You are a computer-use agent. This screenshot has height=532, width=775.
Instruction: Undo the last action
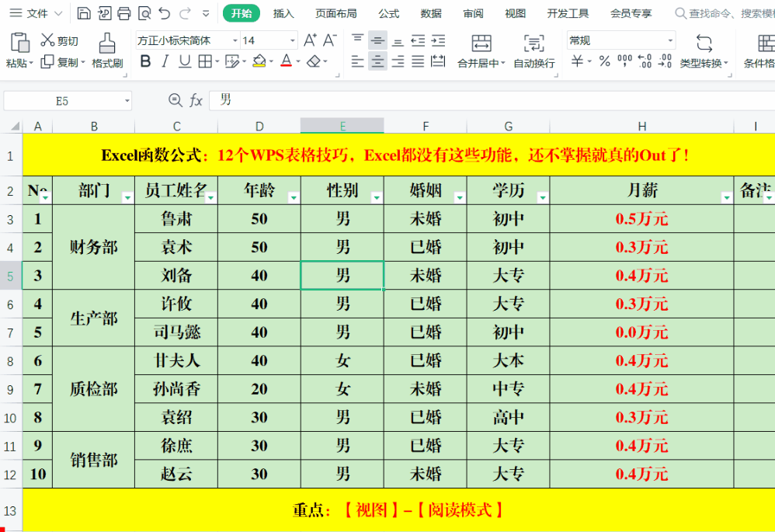[x=164, y=13]
